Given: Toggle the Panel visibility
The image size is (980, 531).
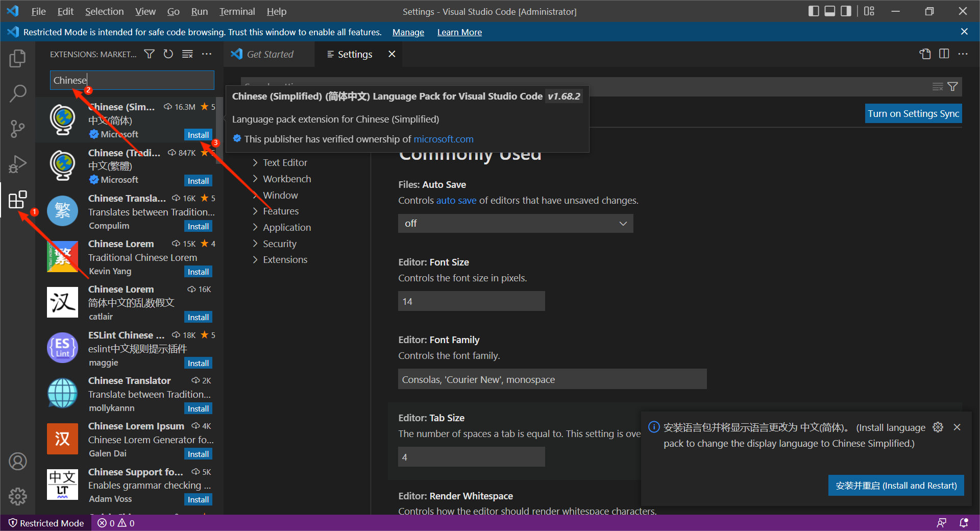Looking at the screenshot, I should tap(829, 11).
